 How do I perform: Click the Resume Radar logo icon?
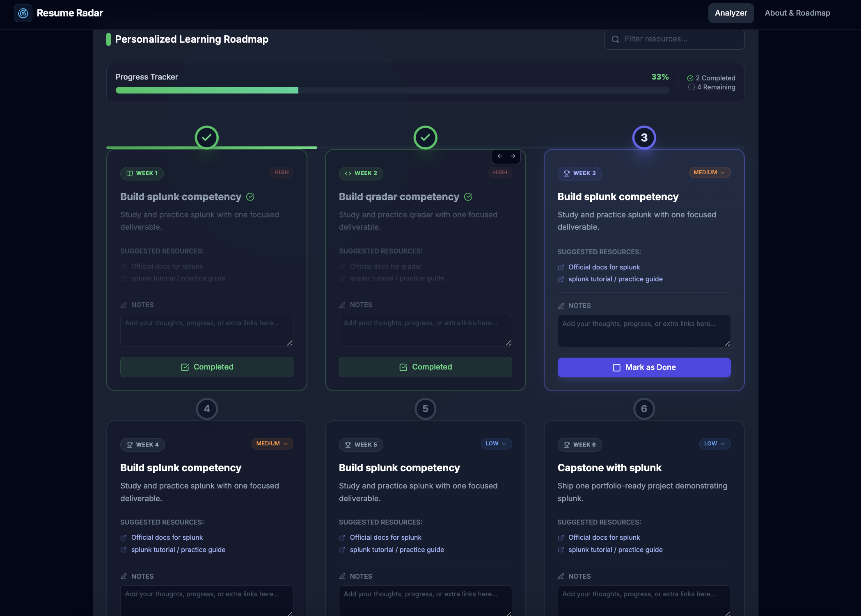coord(23,13)
